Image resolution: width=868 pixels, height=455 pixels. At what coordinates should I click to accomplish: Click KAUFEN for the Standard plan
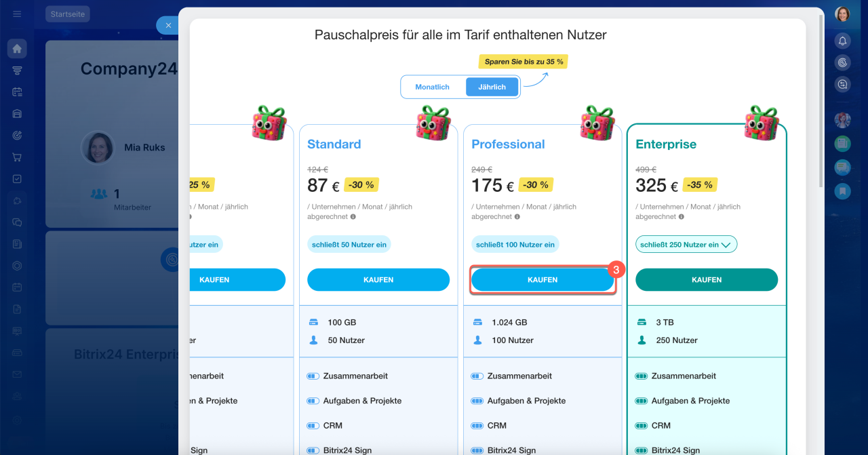[x=378, y=280]
